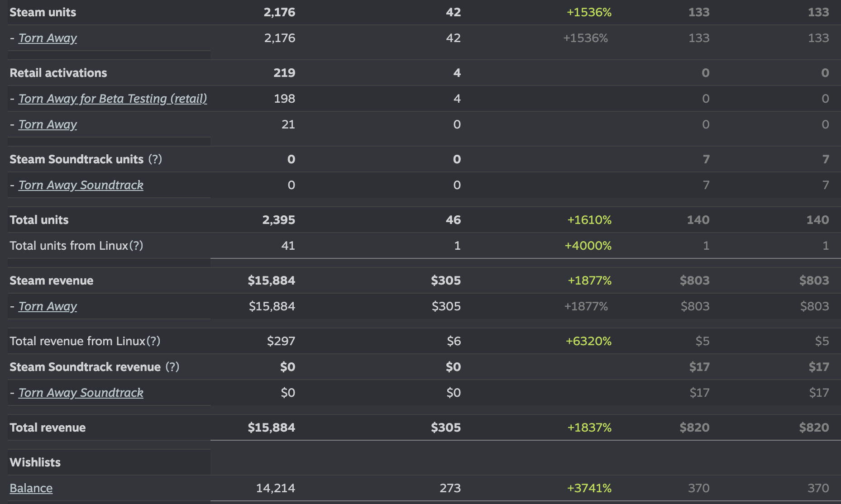Open help for Steam Soundtrack units

(155, 159)
